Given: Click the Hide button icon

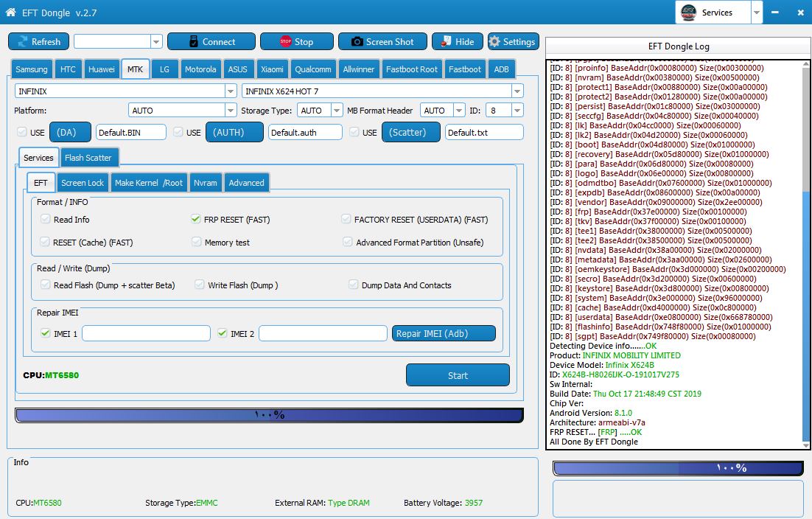Looking at the screenshot, I should pyautogui.click(x=446, y=41).
